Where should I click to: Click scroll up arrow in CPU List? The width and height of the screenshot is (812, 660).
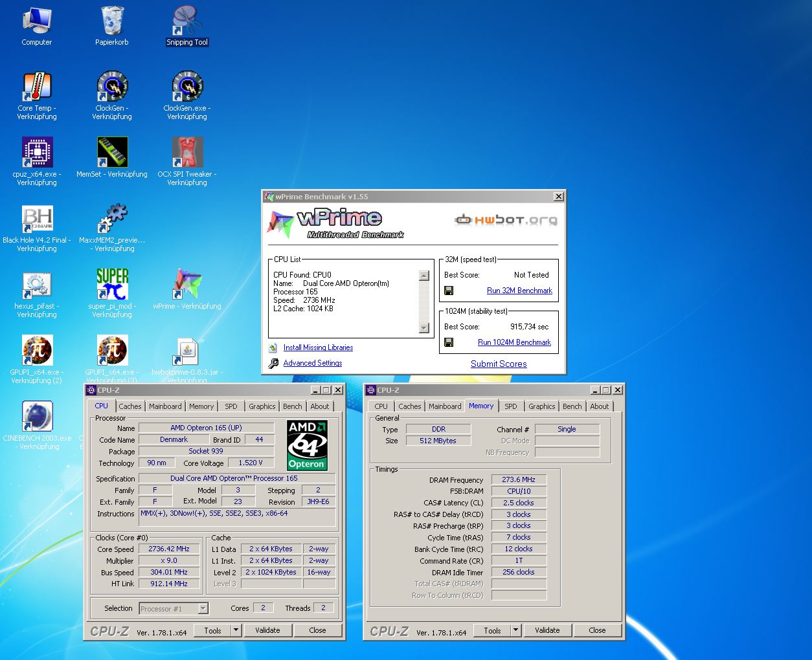tap(424, 276)
